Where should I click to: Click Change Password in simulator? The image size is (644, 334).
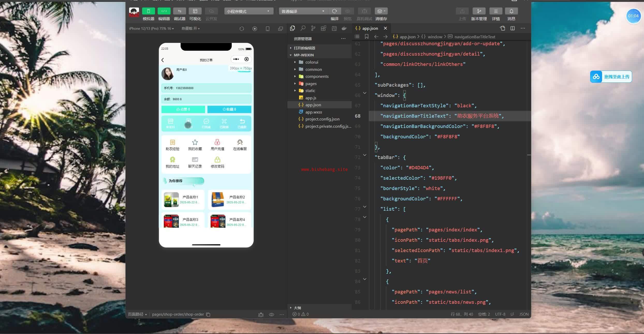217,162
